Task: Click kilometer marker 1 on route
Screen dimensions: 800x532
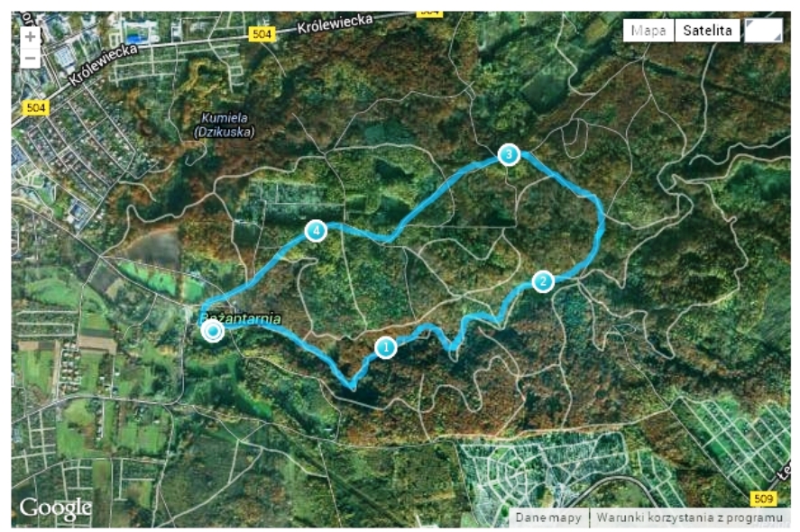Action: 386,348
